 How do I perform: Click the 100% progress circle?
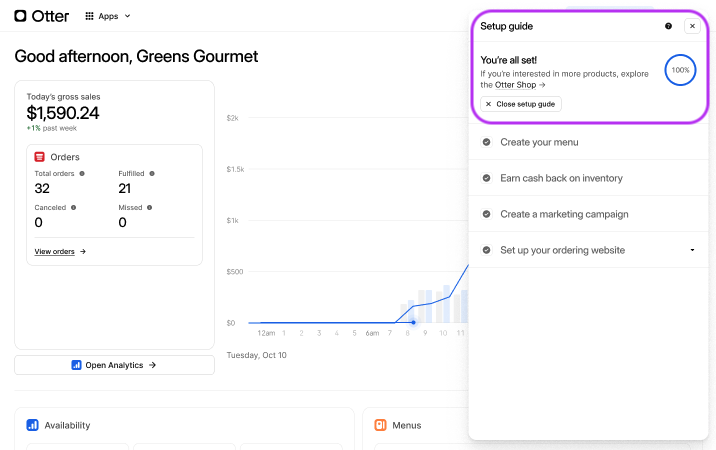[x=680, y=70]
